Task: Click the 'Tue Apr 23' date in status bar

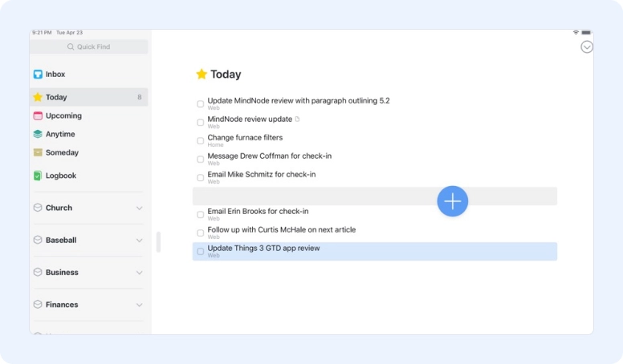Action: pyautogui.click(x=69, y=33)
